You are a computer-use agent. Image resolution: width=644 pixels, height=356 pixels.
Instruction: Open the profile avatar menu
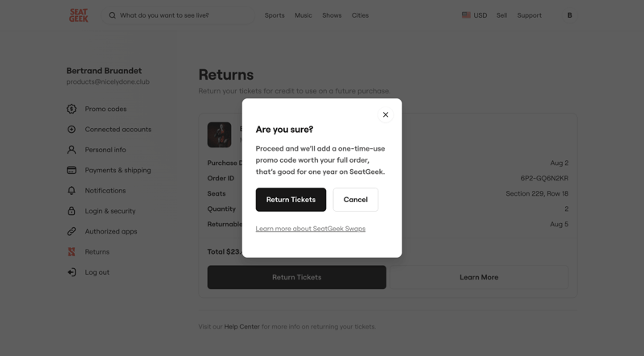[570, 15]
